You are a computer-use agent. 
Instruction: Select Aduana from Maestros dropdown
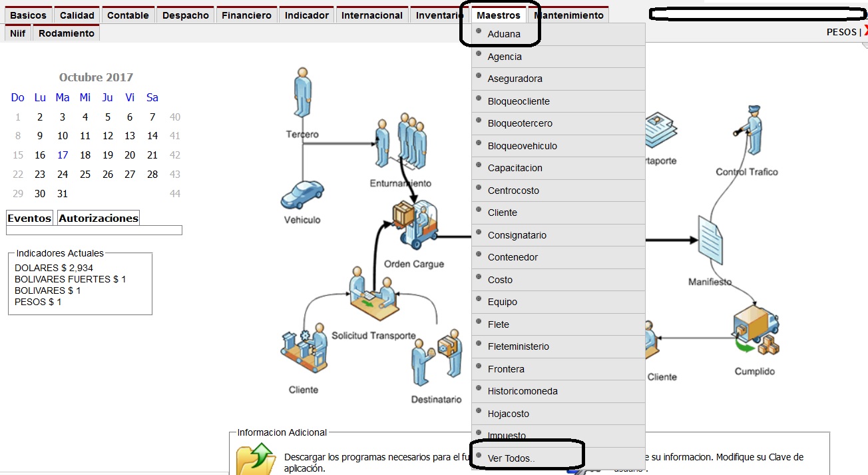(x=504, y=34)
